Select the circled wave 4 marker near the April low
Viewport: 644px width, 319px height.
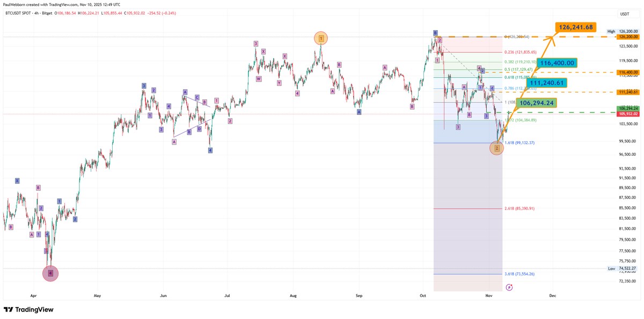pyautogui.click(x=50, y=273)
